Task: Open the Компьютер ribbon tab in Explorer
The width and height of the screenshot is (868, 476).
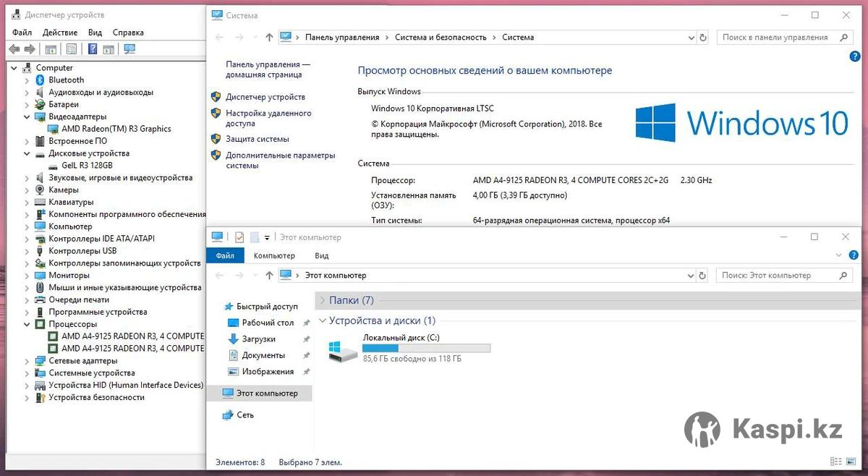Action: tap(274, 255)
